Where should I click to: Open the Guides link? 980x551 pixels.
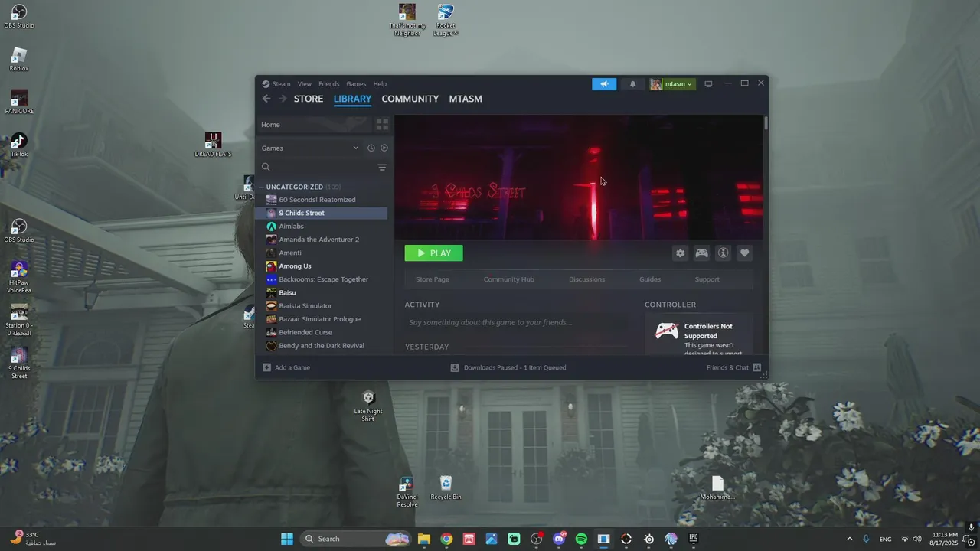tap(650, 279)
